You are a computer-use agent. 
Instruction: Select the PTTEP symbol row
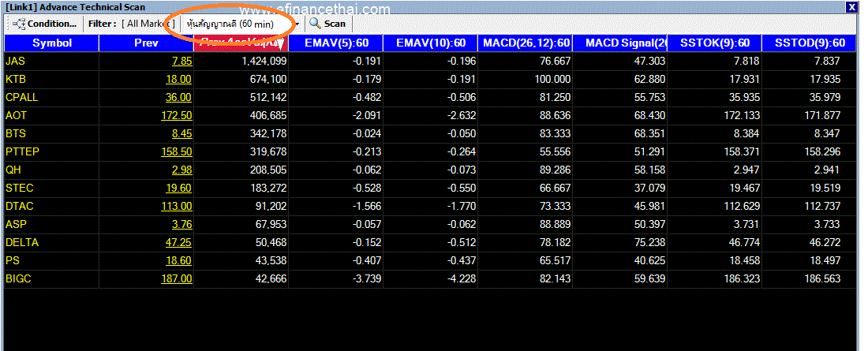pos(430,151)
